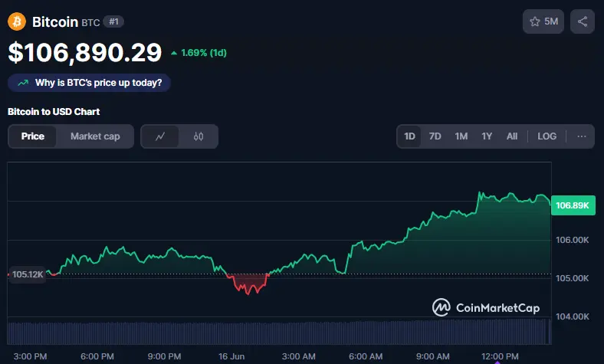Click the 104.00K axis label
Image resolution: width=604 pixels, height=364 pixels.
click(572, 316)
